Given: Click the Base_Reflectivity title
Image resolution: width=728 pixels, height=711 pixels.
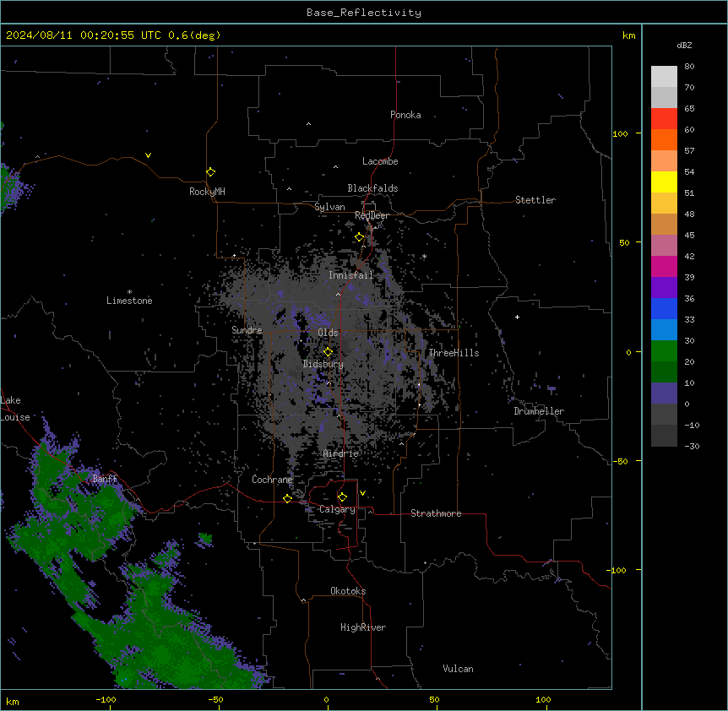Looking at the screenshot, I should (x=364, y=13).
